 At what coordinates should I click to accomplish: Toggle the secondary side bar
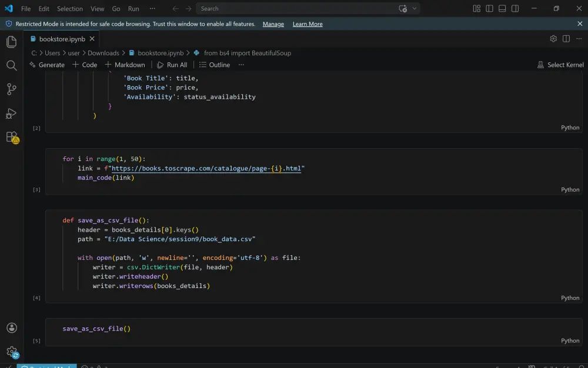[515, 9]
